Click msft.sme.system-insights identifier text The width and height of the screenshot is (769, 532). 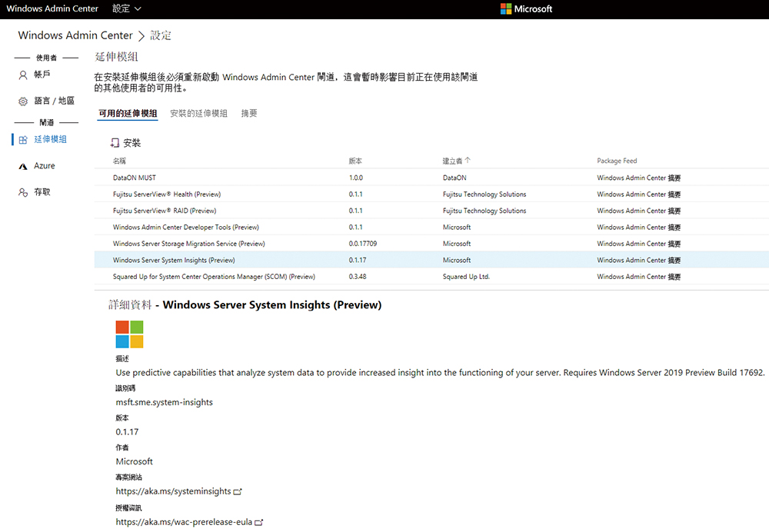165,403
